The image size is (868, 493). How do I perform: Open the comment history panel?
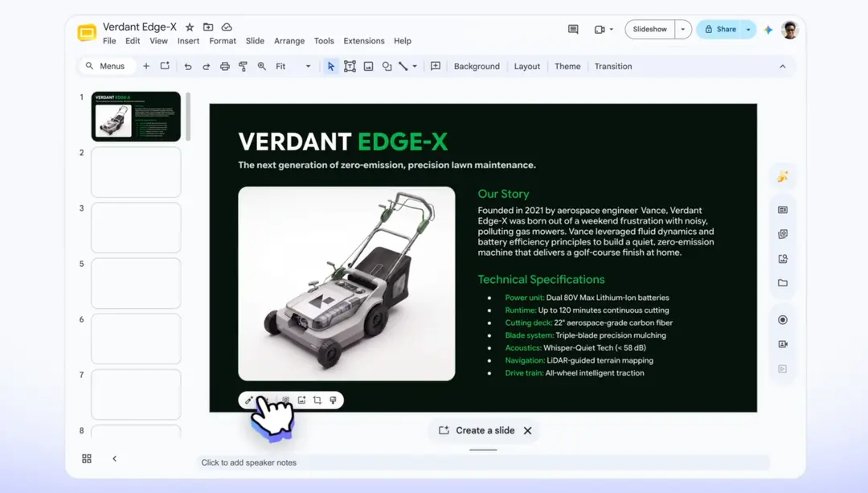pos(573,30)
